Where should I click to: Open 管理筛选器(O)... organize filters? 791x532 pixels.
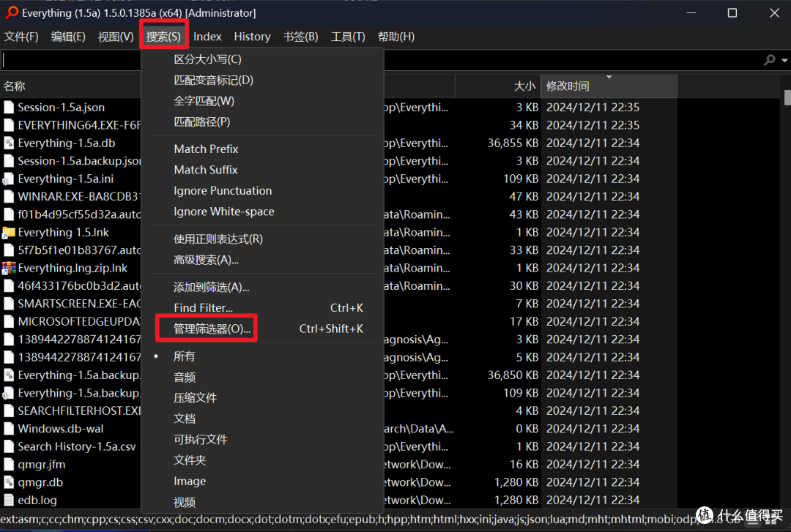pos(262,329)
